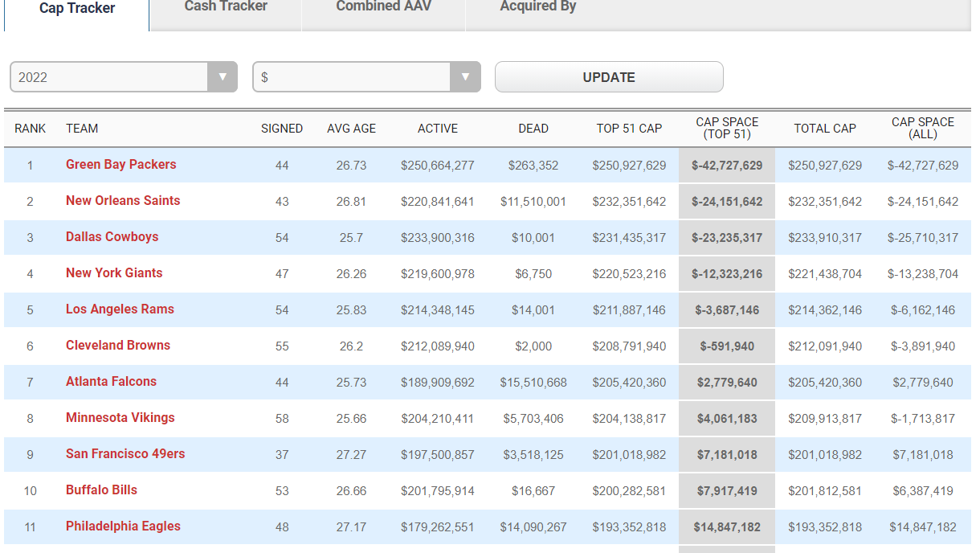Screen dimensions: 980x553
Task: Sort table by RANK column header
Action: [x=31, y=129]
